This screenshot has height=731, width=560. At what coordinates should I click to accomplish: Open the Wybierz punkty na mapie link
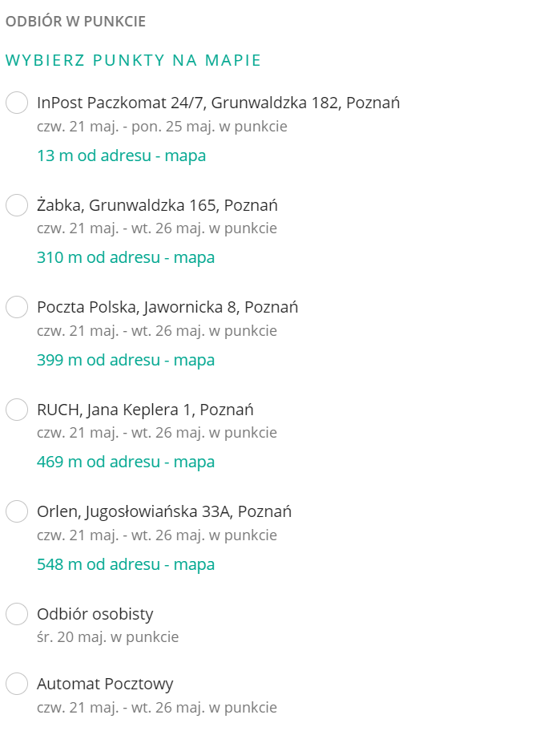[133, 61]
